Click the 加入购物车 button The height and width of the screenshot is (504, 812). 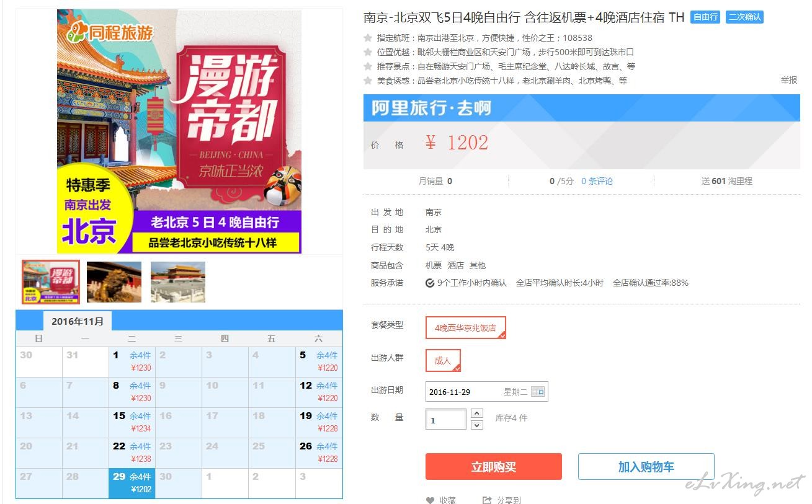click(x=646, y=467)
